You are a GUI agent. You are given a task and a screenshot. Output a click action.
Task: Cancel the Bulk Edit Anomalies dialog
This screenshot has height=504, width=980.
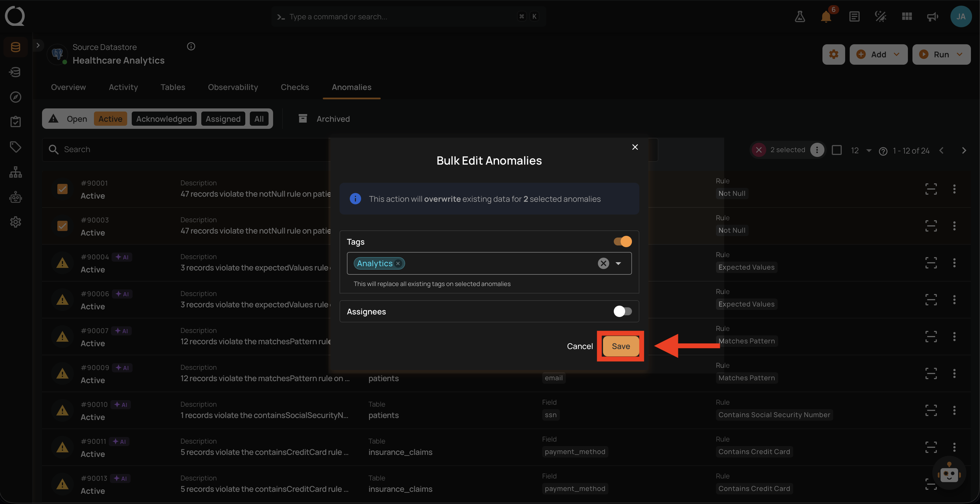[579, 346]
